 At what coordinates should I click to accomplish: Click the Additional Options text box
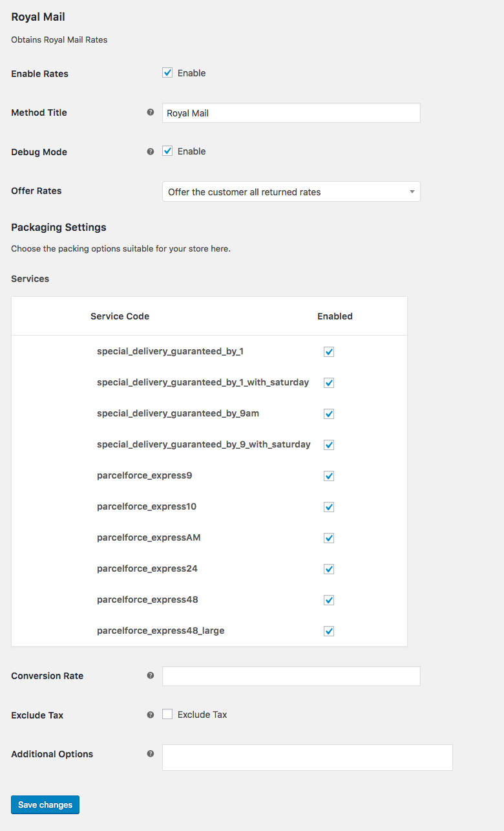pyautogui.click(x=307, y=757)
